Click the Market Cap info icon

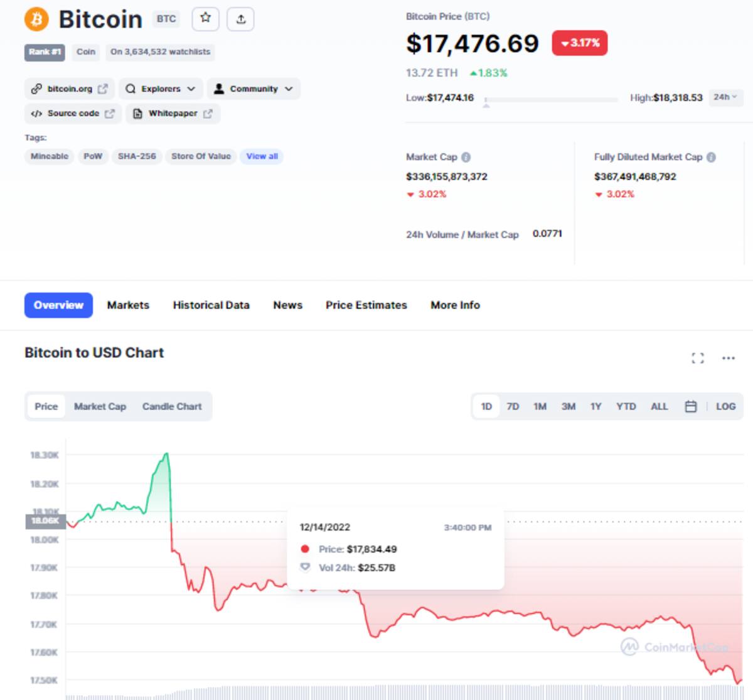pyautogui.click(x=466, y=157)
